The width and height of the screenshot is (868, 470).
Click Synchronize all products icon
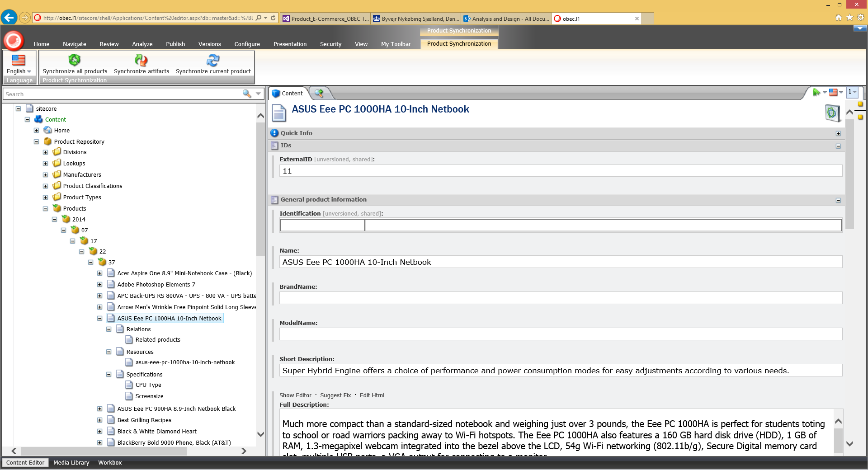[75, 60]
